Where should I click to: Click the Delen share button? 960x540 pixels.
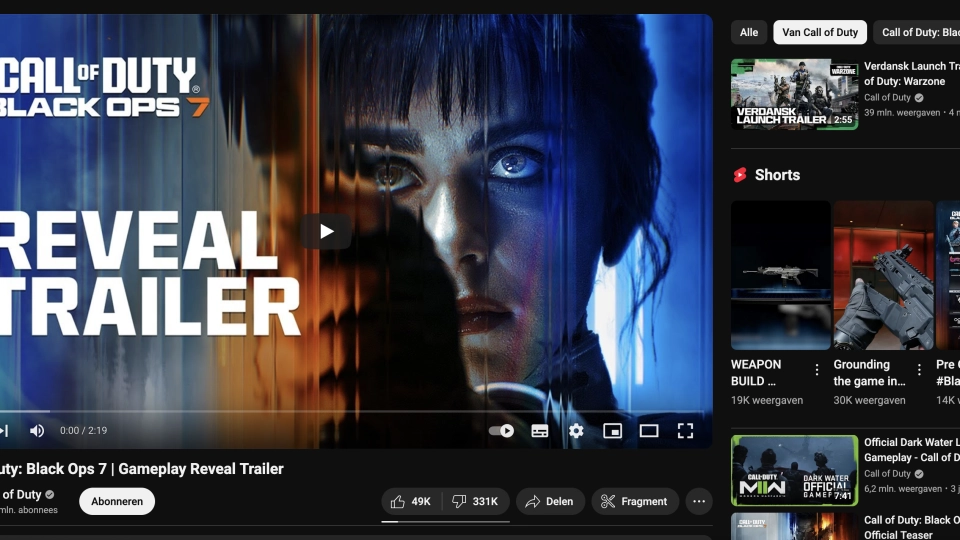[549, 501]
